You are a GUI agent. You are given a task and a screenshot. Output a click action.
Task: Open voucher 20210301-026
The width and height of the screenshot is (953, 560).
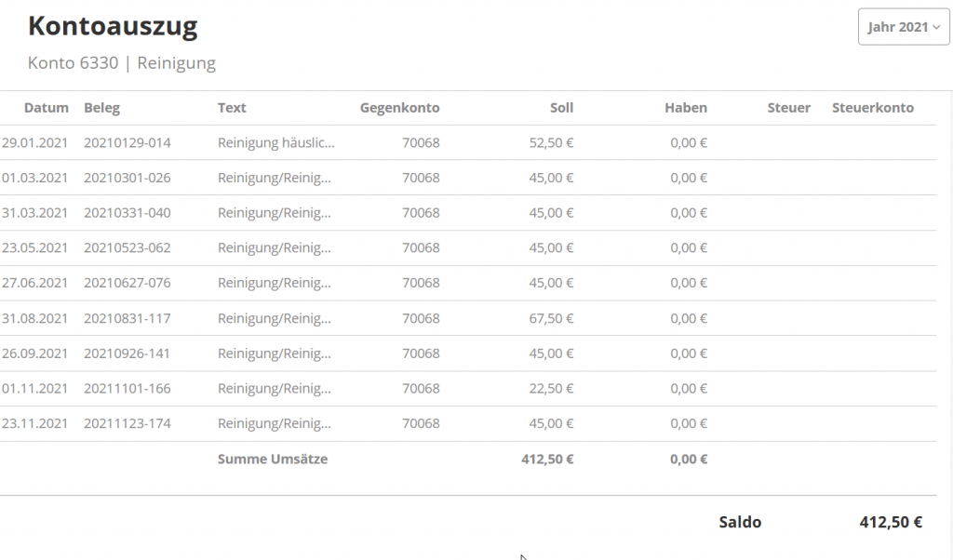127,178
